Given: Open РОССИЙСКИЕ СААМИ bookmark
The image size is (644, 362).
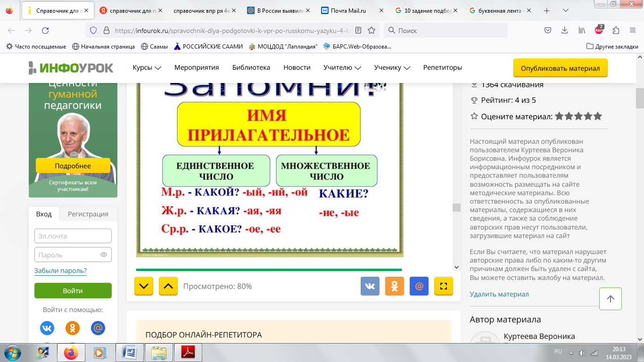Looking at the screenshot, I should pyautogui.click(x=208, y=46).
